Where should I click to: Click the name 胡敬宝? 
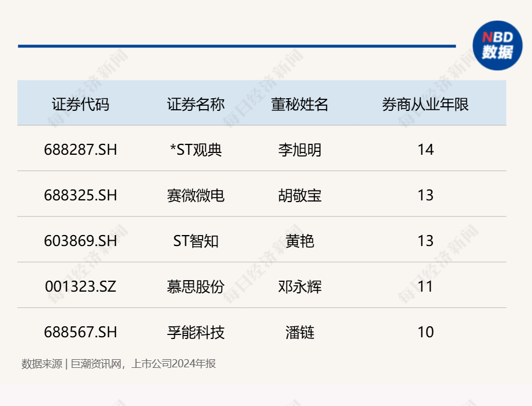click(299, 196)
